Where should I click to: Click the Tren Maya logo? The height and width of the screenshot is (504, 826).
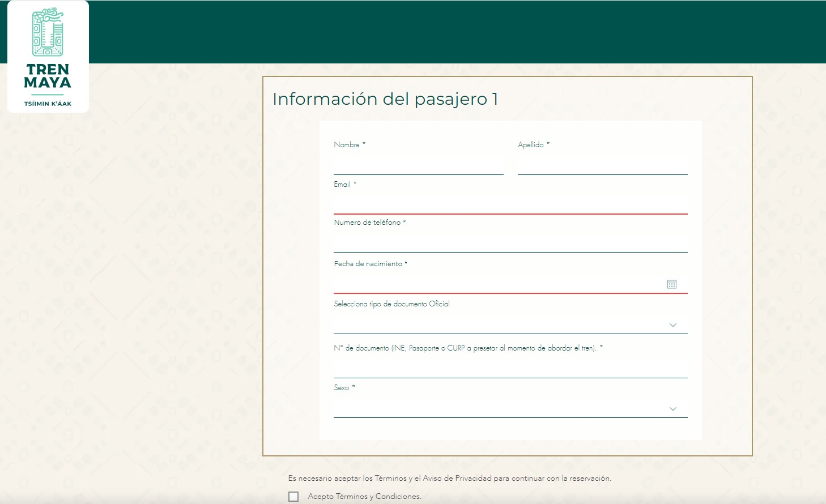click(48, 57)
